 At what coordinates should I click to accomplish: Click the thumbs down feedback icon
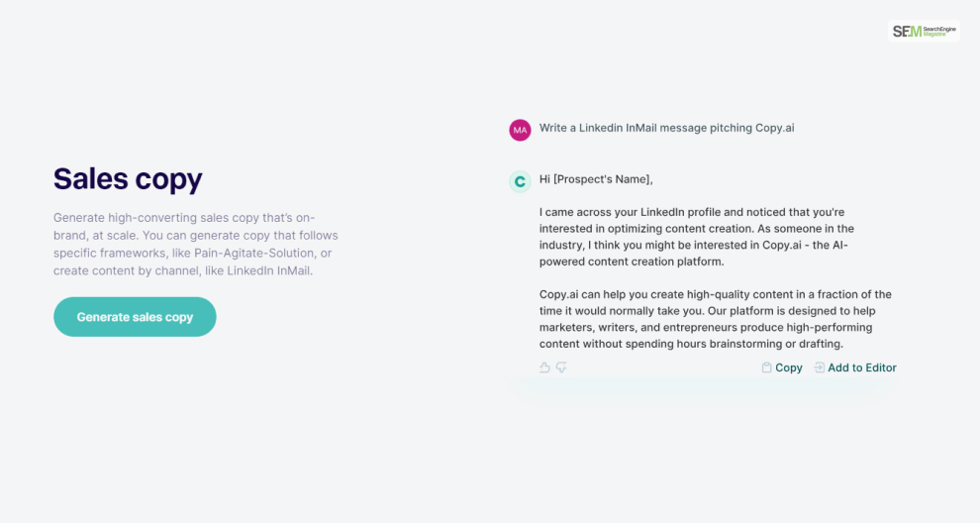561,367
